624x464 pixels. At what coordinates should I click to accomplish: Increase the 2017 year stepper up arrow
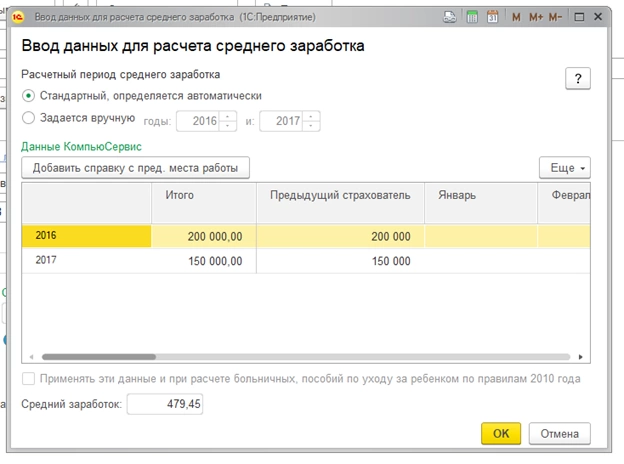point(311,116)
